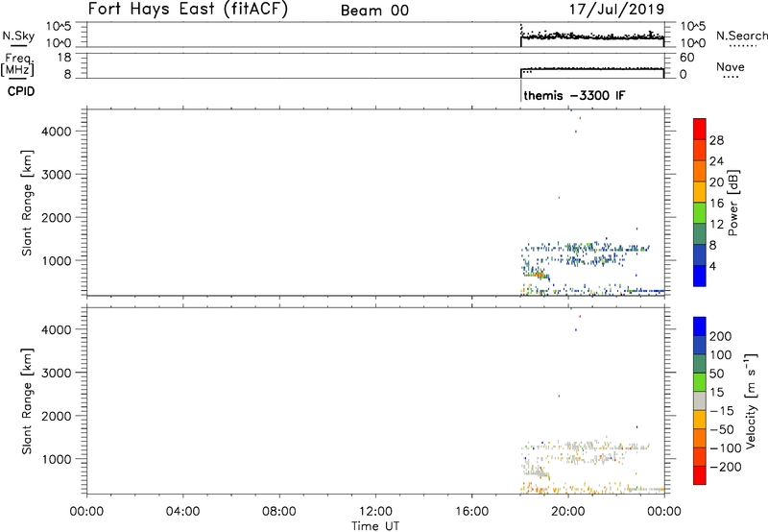The width and height of the screenshot is (768, 532).
Task: Click the gray segment of Velocity color bar
Action: pyautogui.click(x=700, y=400)
